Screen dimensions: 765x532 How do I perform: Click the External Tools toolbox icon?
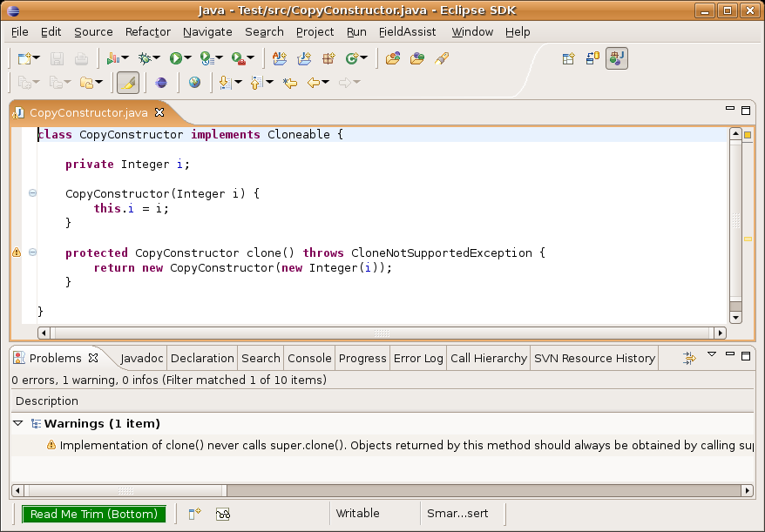(x=238, y=59)
